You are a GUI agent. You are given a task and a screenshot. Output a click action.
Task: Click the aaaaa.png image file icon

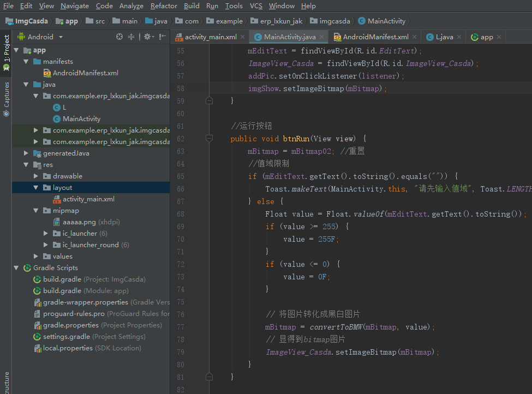coord(57,222)
